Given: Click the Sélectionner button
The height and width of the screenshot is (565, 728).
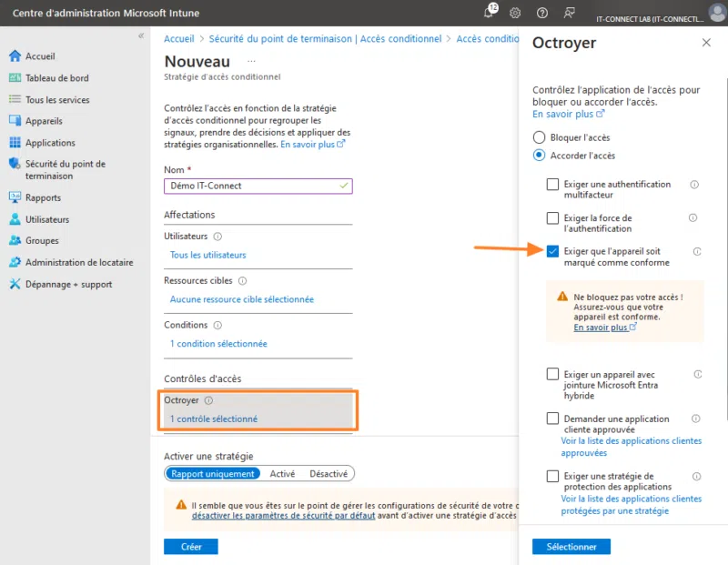Looking at the screenshot, I should coord(571,547).
